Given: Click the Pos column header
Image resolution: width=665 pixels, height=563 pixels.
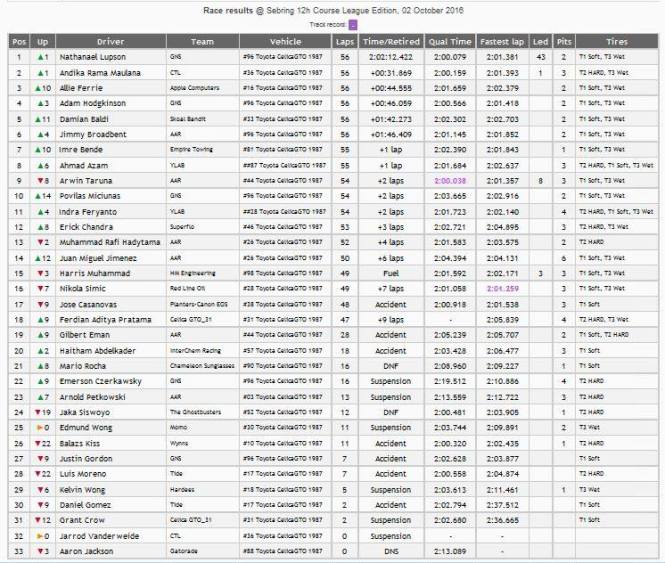Looking at the screenshot, I should (x=18, y=42).
